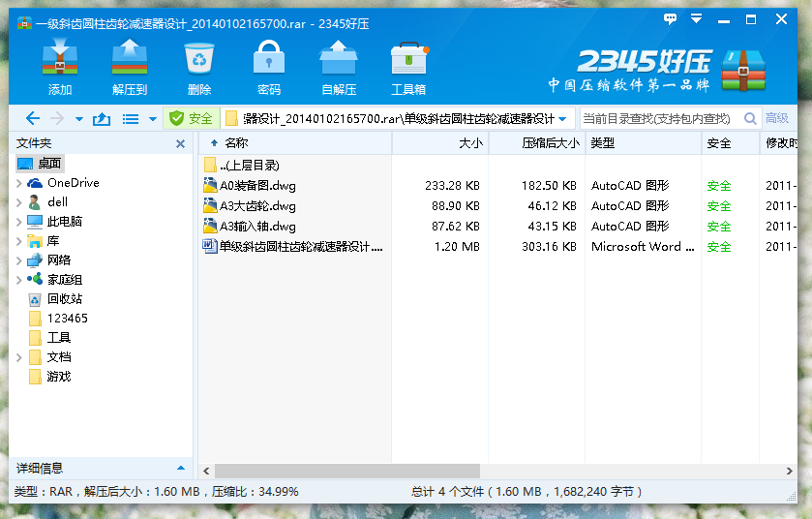
Task: Click the 高级 advanced search link
Action: [x=777, y=118]
